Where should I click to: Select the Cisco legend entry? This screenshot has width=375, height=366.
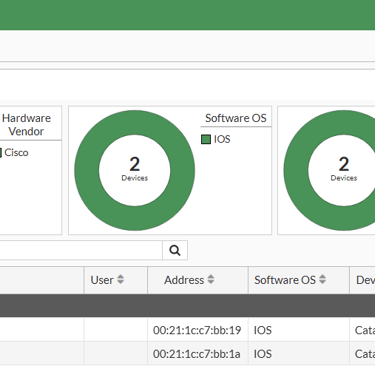point(16,153)
